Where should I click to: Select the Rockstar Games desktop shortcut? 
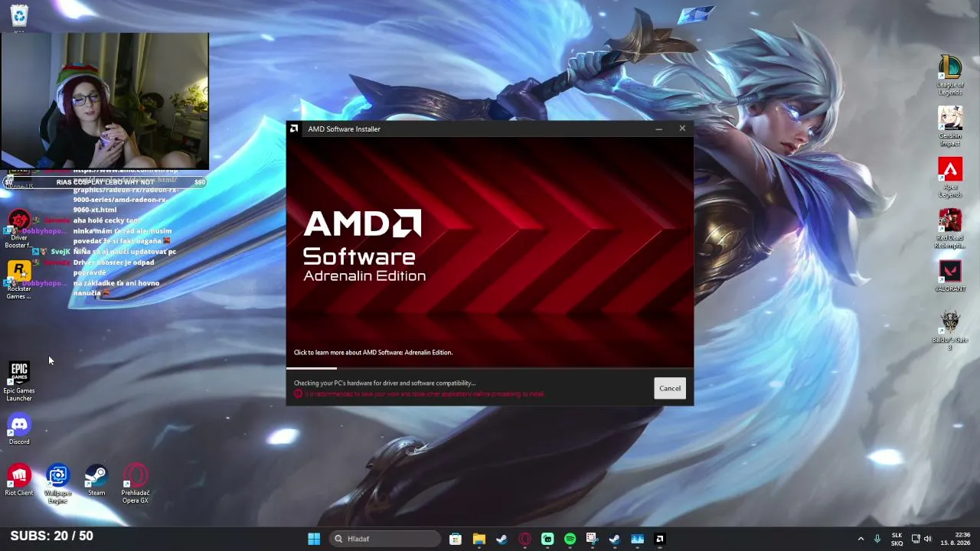tap(19, 280)
